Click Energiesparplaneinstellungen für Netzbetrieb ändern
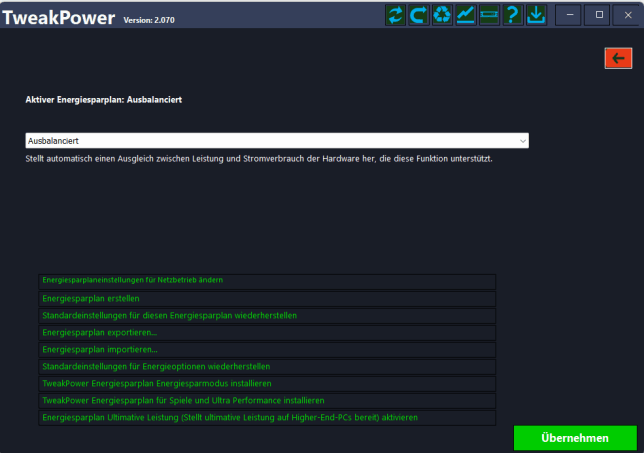644x453 pixels. point(267,281)
